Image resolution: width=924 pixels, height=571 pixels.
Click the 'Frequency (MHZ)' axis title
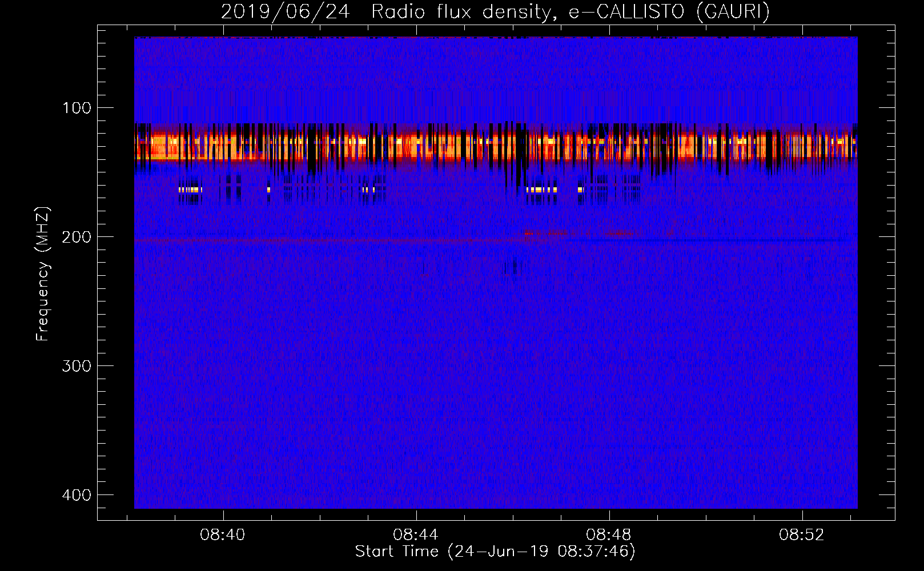click(43, 274)
